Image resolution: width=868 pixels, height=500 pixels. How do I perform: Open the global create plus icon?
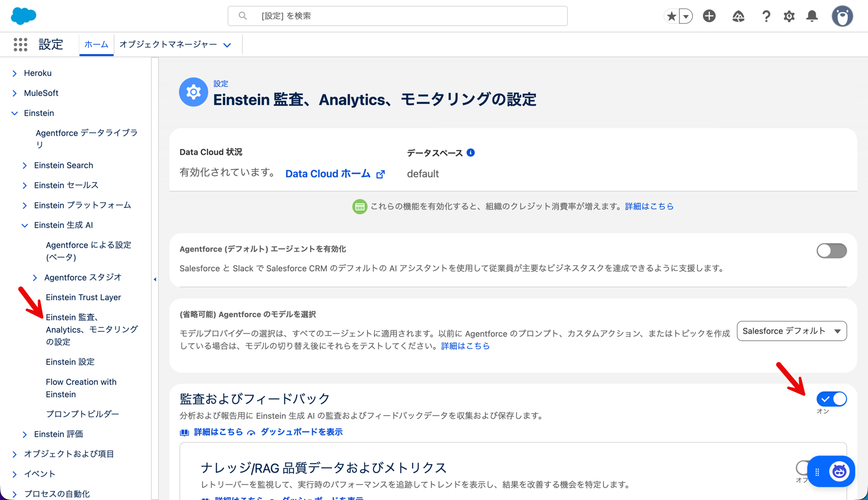click(709, 16)
